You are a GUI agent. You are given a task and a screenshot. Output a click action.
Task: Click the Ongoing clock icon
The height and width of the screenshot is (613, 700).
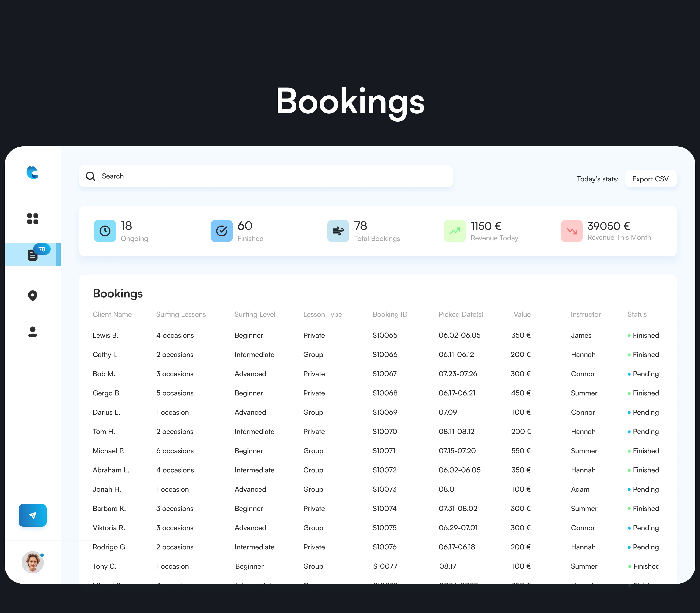[105, 231]
